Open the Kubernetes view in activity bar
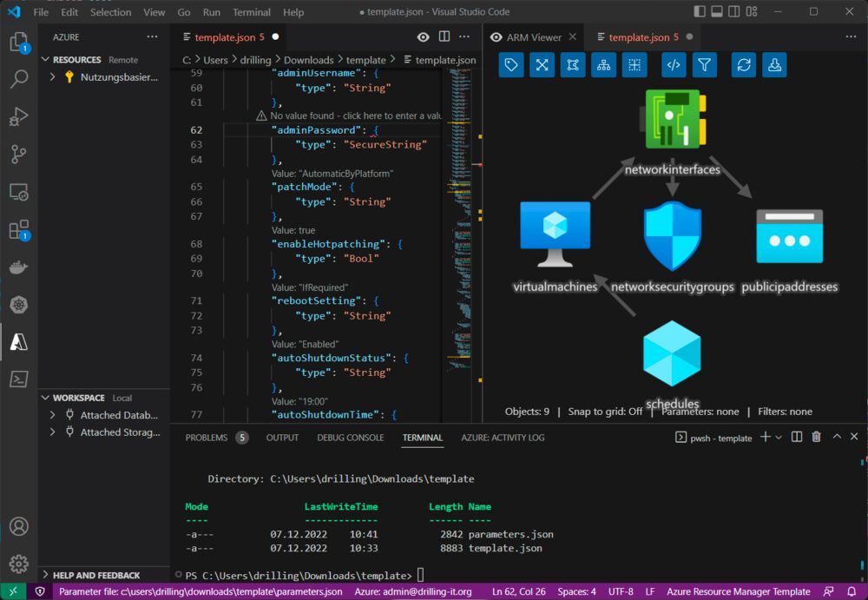868x600 pixels. point(18,304)
